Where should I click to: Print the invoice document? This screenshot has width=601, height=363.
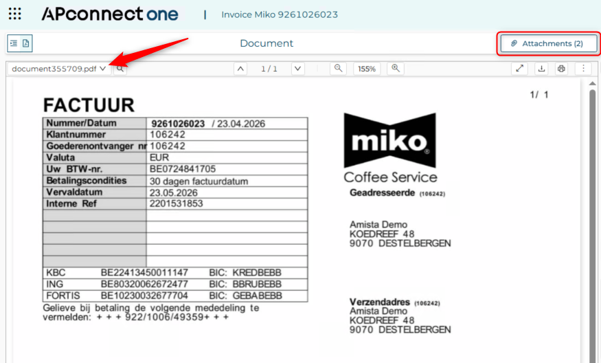click(x=561, y=69)
